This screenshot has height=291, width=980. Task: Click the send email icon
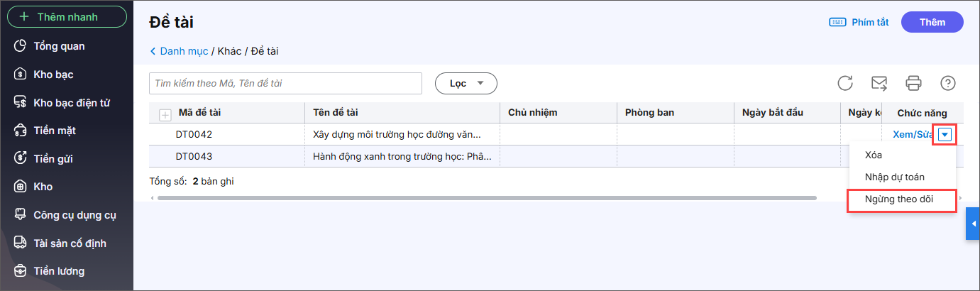click(x=879, y=83)
